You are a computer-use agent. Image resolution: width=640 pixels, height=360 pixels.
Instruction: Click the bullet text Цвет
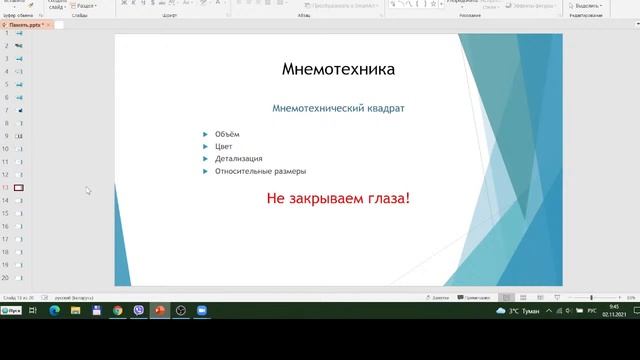(224, 147)
